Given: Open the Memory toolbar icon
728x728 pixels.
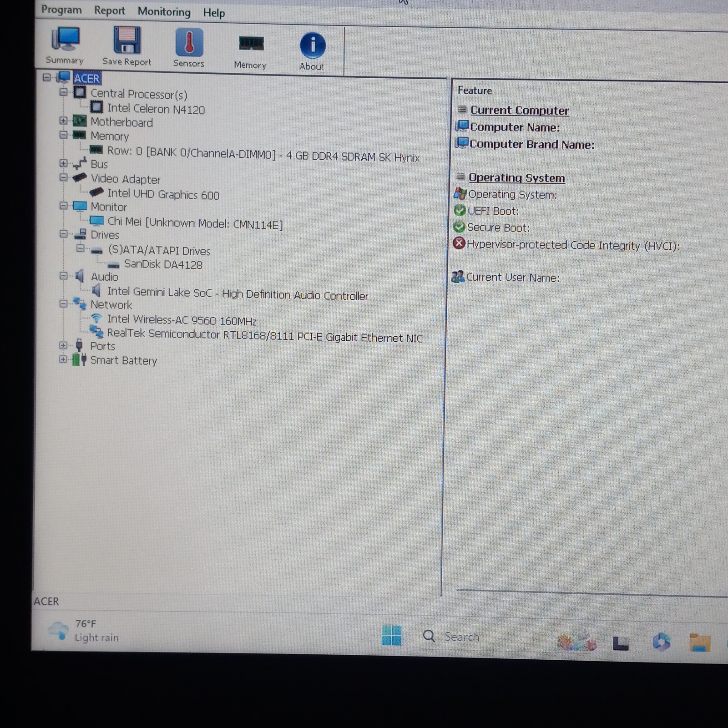Looking at the screenshot, I should [x=250, y=52].
